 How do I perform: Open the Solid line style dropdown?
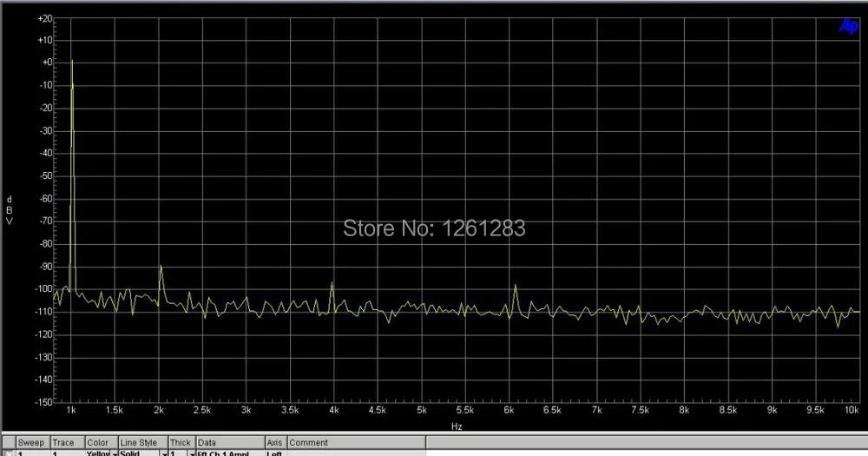click(164, 453)
